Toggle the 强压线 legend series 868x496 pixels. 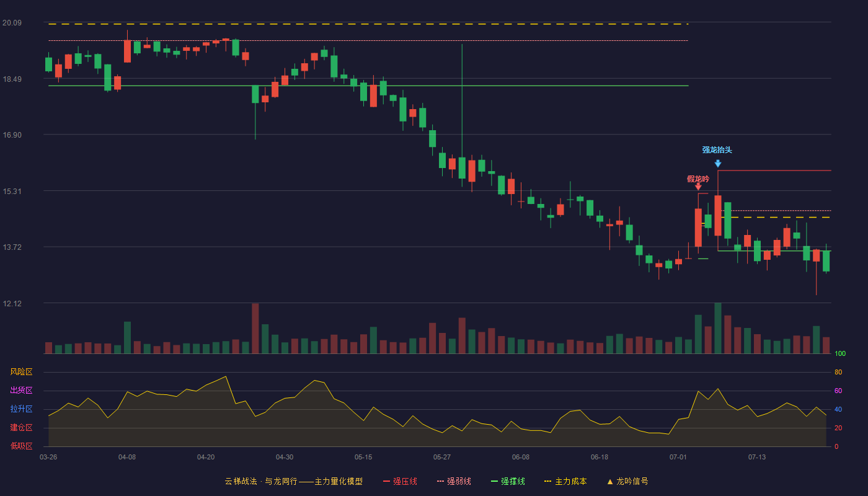coord(400,481)
